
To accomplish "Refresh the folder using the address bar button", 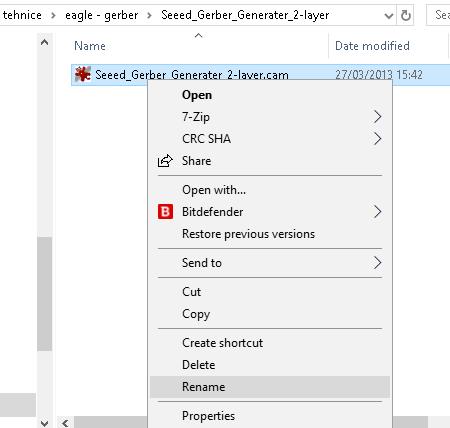I will (405, 15).
